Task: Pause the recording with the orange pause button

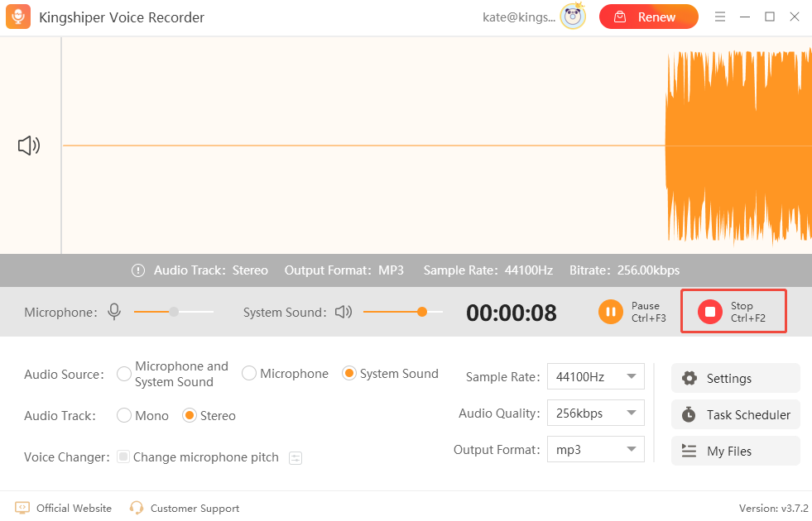Action: point(611,312)
